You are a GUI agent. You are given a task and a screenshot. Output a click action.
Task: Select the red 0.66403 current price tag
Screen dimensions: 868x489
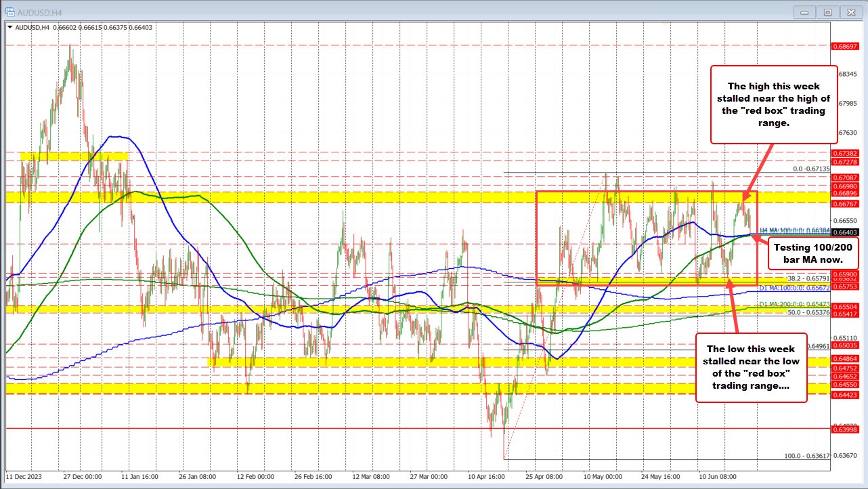845,233
